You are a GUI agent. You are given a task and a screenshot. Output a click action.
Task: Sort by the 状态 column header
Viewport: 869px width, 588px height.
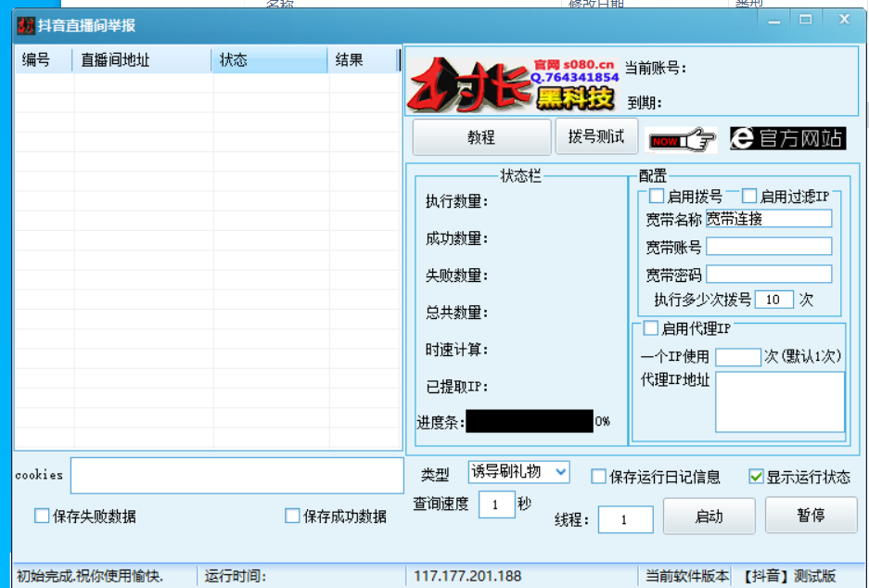(270, 60)
